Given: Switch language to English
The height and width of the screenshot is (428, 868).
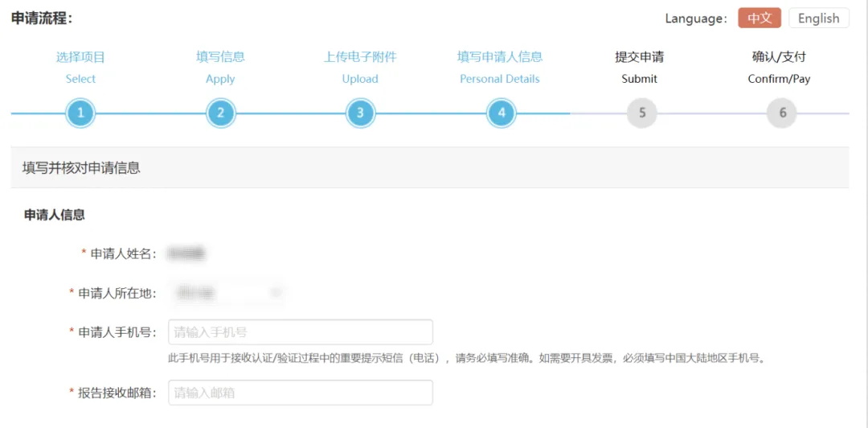Looking at the screenshot, I should coord(818,19).
